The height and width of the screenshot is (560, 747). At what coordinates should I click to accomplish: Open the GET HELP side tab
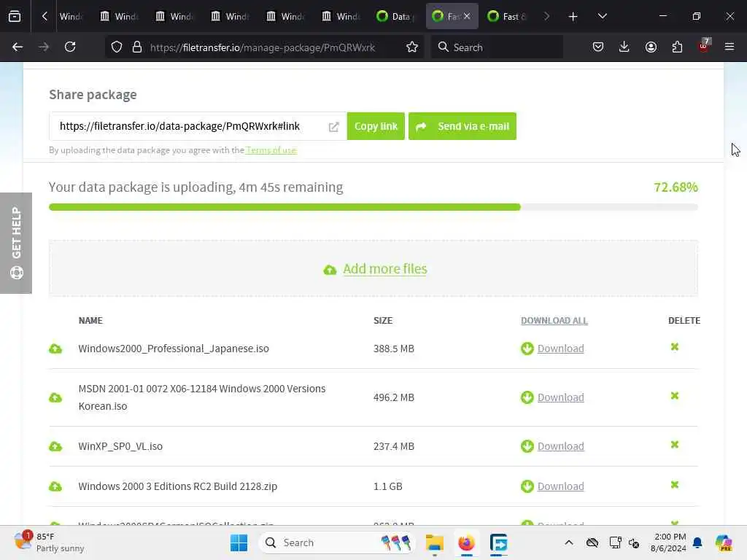pyautogui.click(x=16, y=243)
